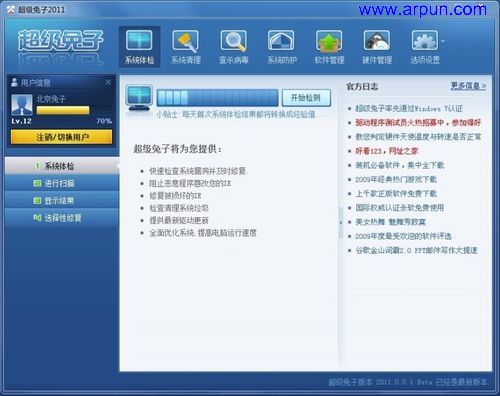The image size is (500, 396).
Task: Click the rabbit app icon in title bar
Action: point(11,10)
